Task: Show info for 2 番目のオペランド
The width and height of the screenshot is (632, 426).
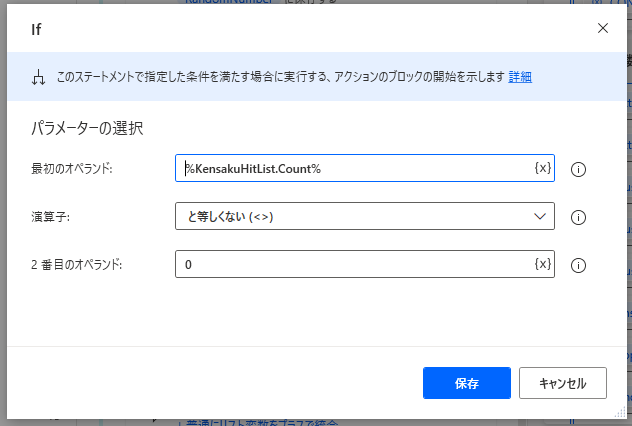Action: (x=578, y=265)
